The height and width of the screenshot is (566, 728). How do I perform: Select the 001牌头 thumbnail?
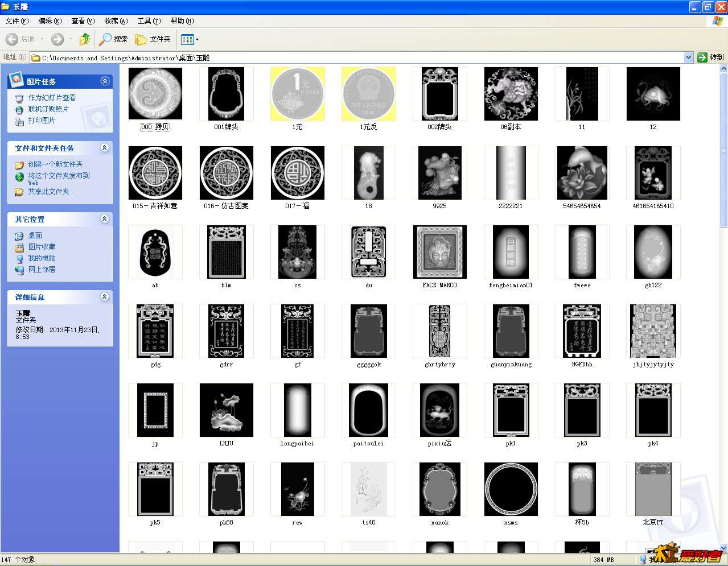pyautogui.click(x=227, y=94)
